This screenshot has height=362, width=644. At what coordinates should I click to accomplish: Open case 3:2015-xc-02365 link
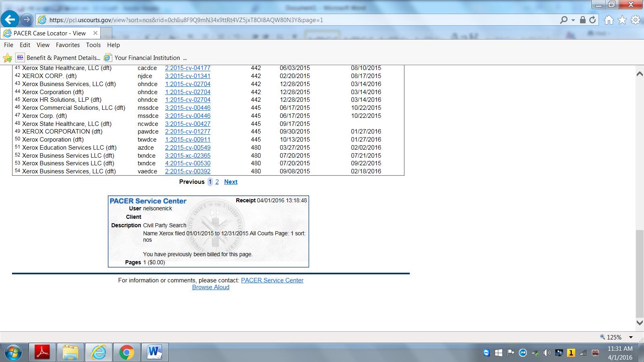point(188,156)
